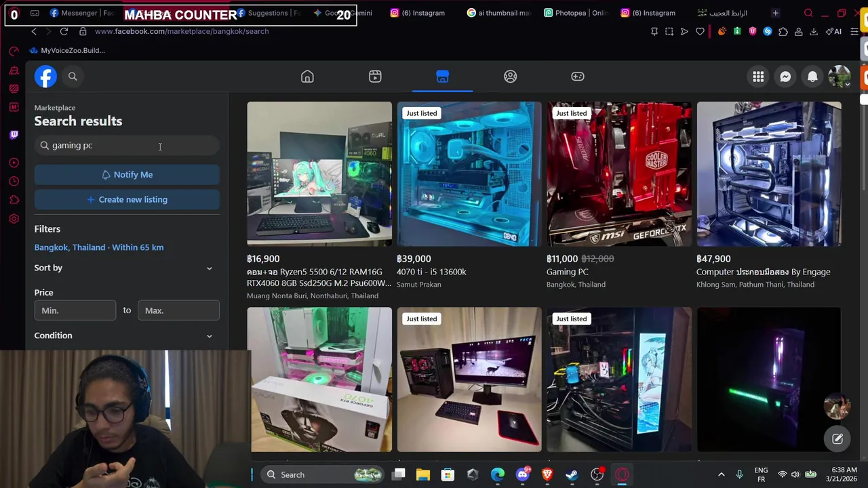Image resolution: width=868 pixels, height=488 pixels.
Task: Open the ฿47,900 Computer listing photo
Action: point(769,174)
